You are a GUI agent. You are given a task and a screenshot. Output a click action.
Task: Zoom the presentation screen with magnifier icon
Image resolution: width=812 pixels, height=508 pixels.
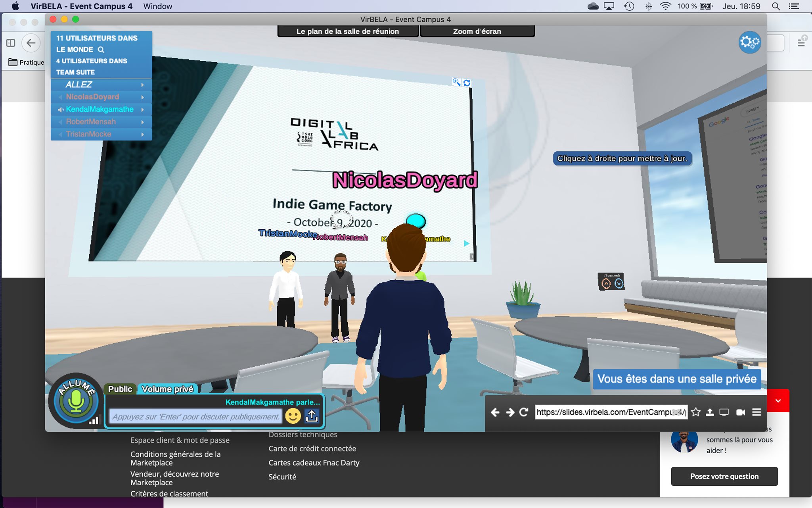point(456,82)
